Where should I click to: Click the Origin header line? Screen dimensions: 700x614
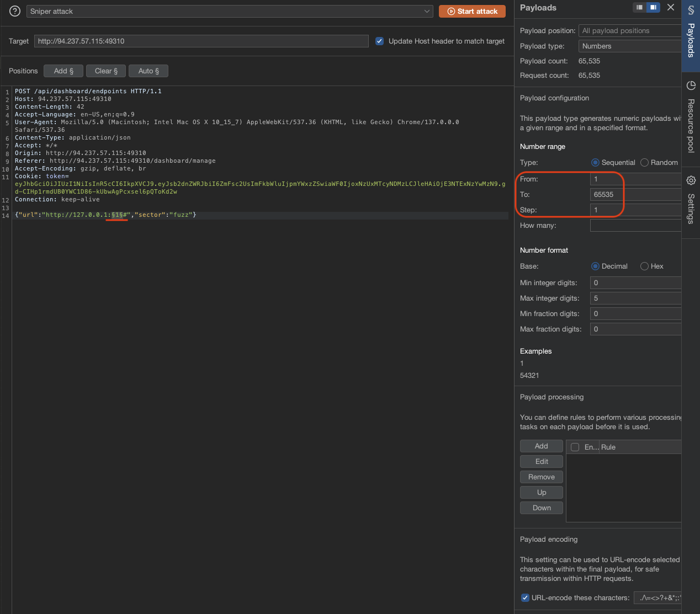point(81,153)
